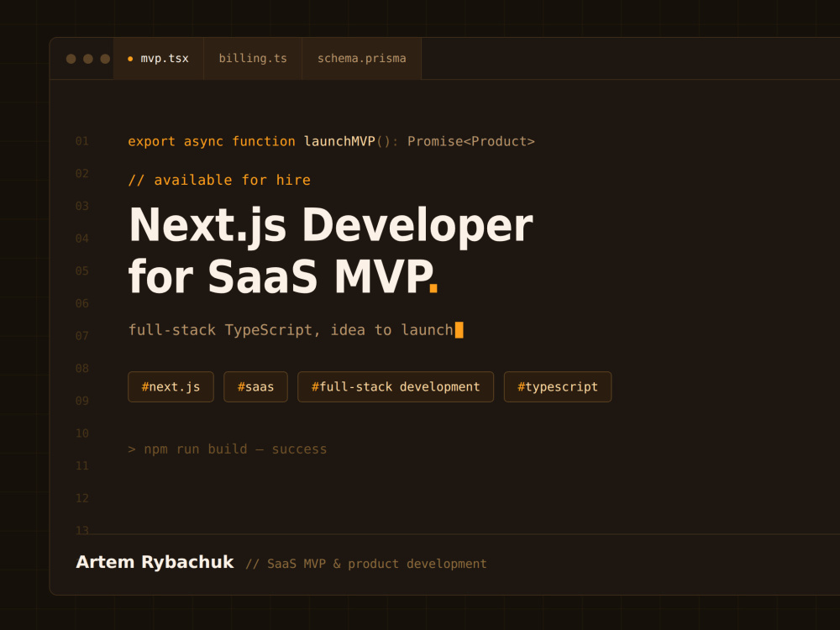This screenshot has width=840, height=630.
Task: Click the orange text cursor block
Action: [x=459, y=330]
